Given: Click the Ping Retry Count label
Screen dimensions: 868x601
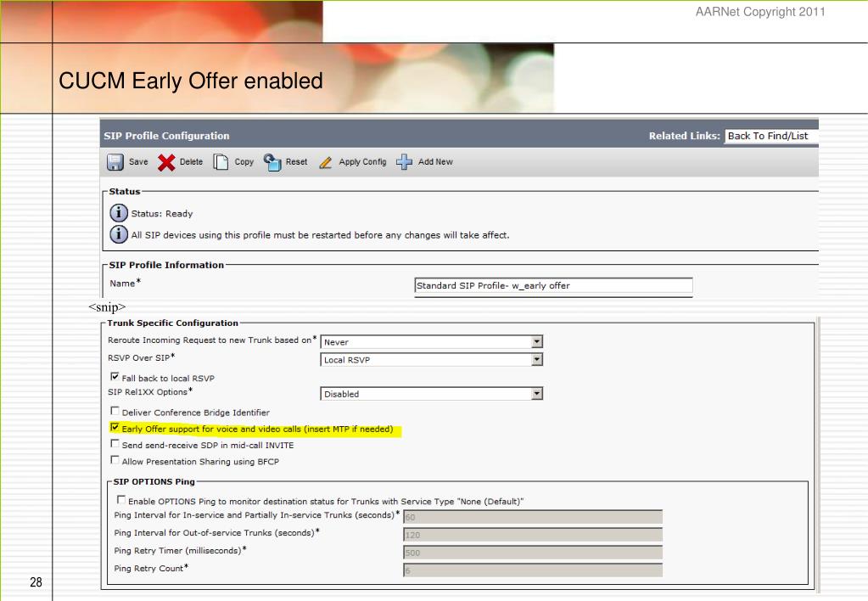Looking at the screenshot, I should point(150,569).
